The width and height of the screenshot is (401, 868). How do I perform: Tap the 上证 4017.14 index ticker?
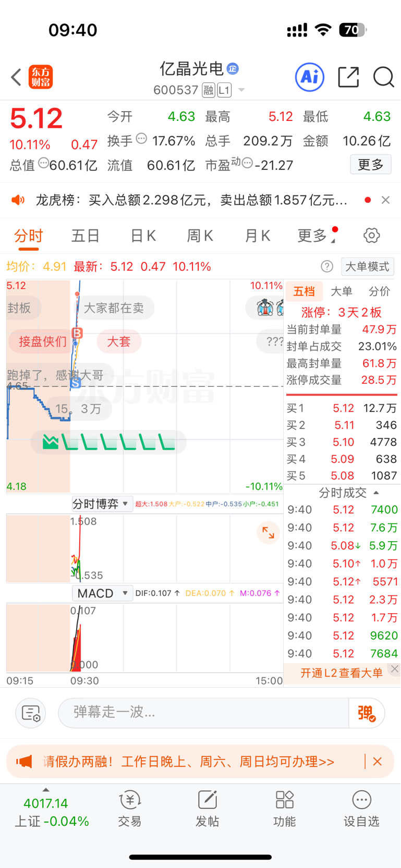[x=51, y=812]
